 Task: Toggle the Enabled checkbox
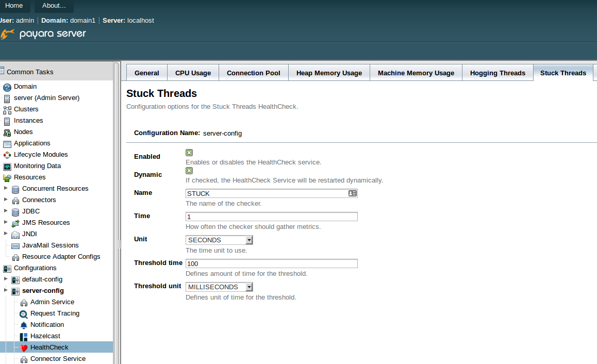coord(189,153)
